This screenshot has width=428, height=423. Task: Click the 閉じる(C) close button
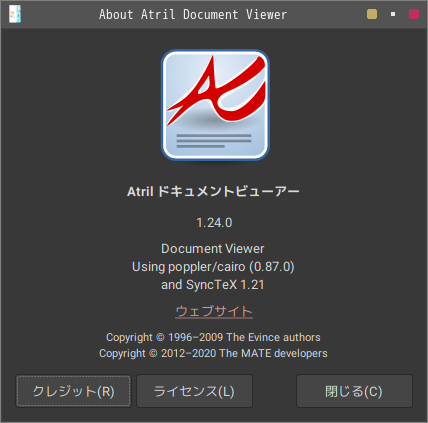click(354, 391)
